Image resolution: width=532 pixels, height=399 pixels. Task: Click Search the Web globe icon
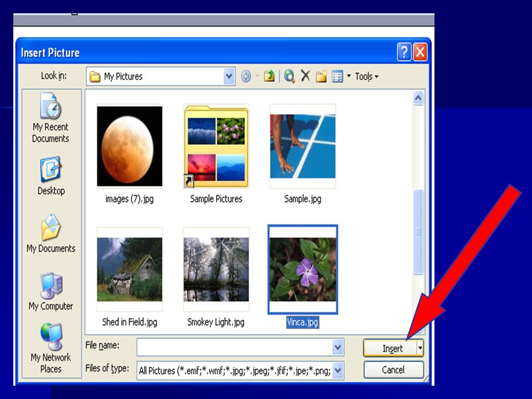[289, 76]
